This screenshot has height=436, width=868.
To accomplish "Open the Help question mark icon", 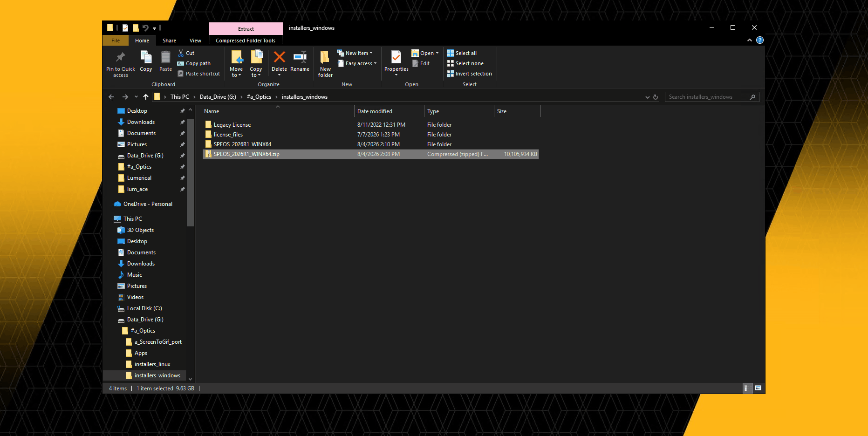I will click(760, 41).
